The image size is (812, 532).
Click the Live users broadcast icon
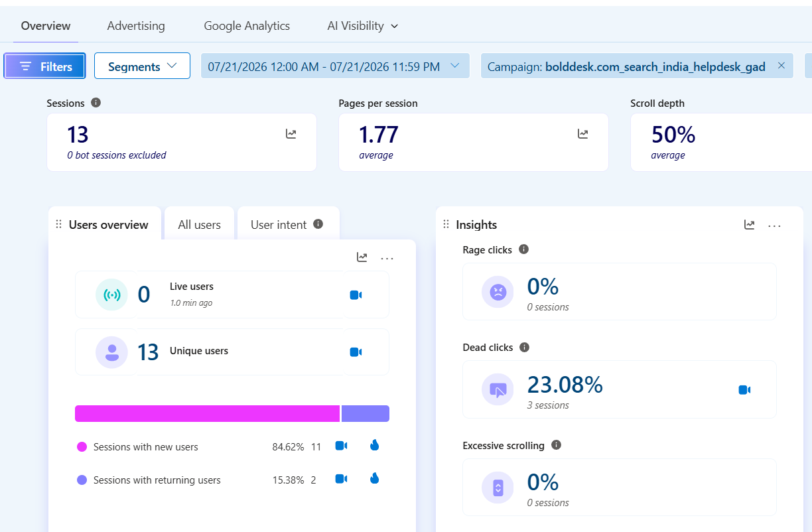111,295
